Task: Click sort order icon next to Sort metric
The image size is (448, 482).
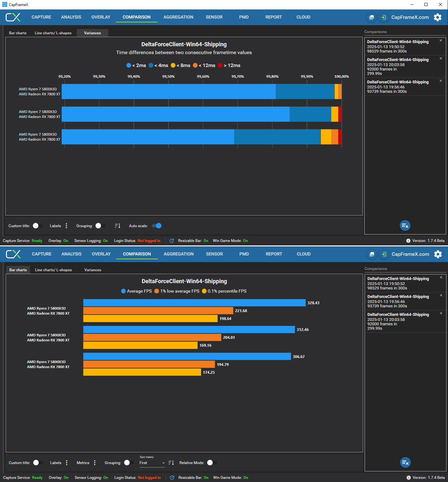Action: (x=171, y=463)
